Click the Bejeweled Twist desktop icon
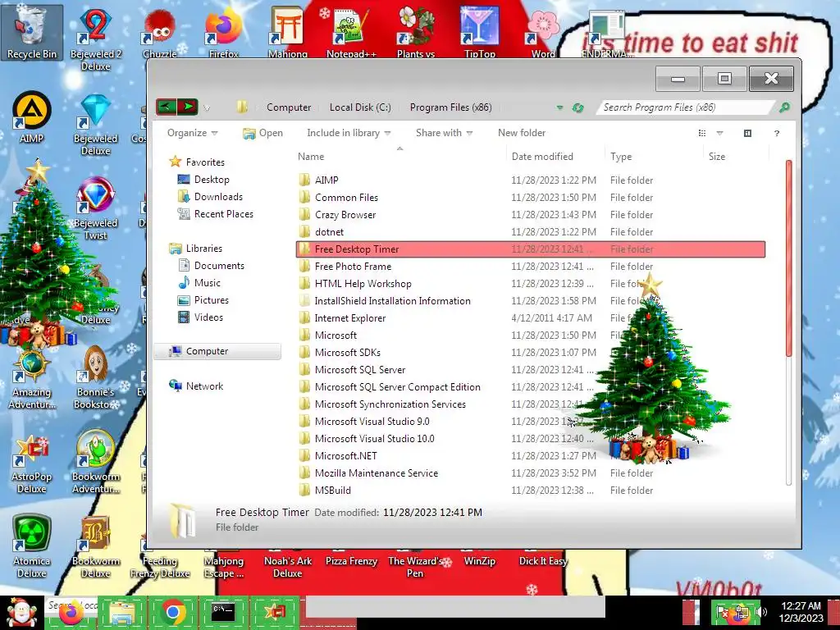Screen dimensions: 840x630 (x=96, y=209)
